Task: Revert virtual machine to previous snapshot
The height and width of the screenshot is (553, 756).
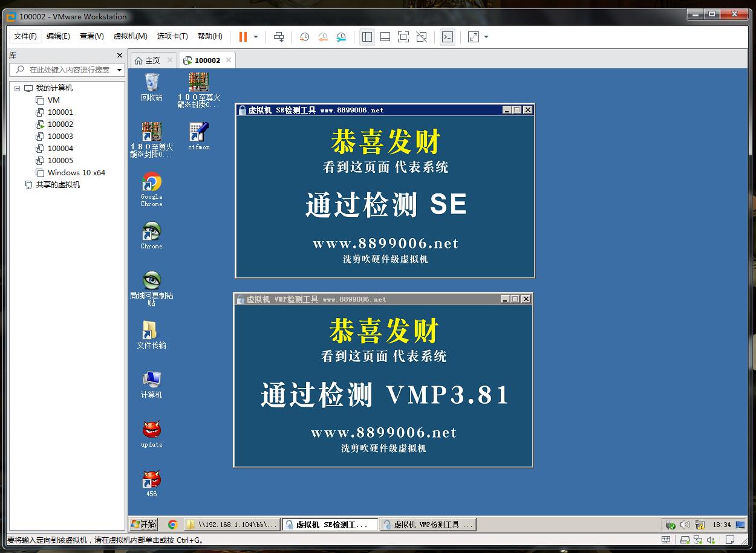Action: coord(323,37)
